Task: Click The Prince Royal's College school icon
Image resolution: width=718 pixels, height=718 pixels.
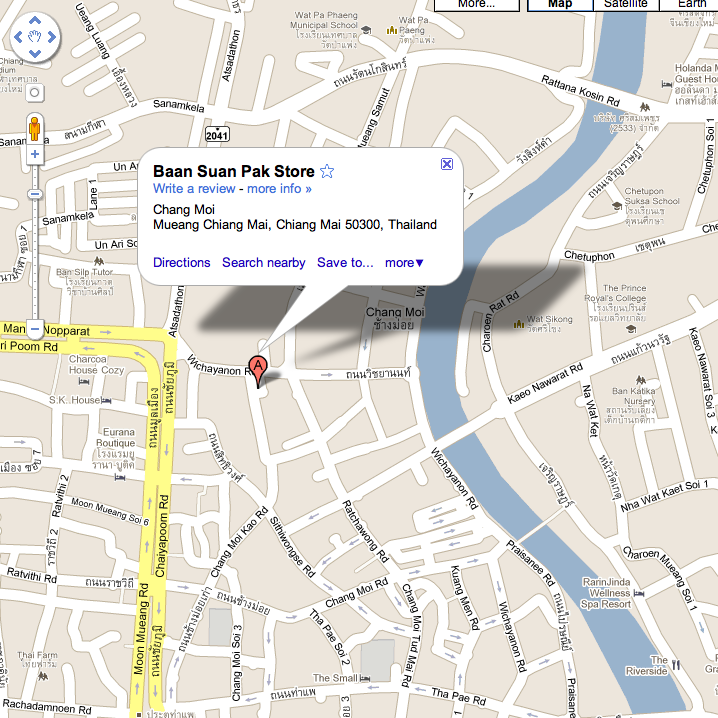Action: [x=631, y=329]
